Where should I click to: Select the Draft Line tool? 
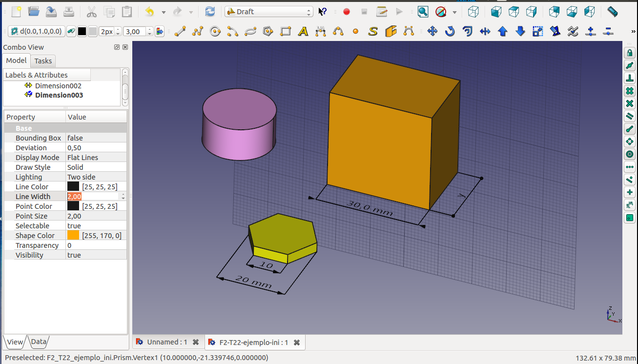180,32
